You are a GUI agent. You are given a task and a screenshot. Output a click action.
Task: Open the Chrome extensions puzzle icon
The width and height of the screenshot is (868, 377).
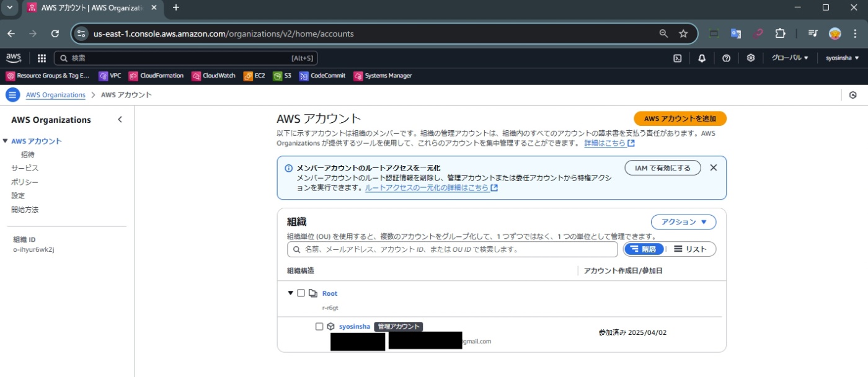[781, 33]
